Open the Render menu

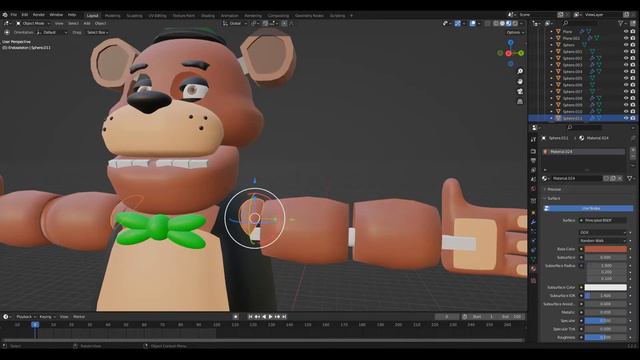click(39, 15)
